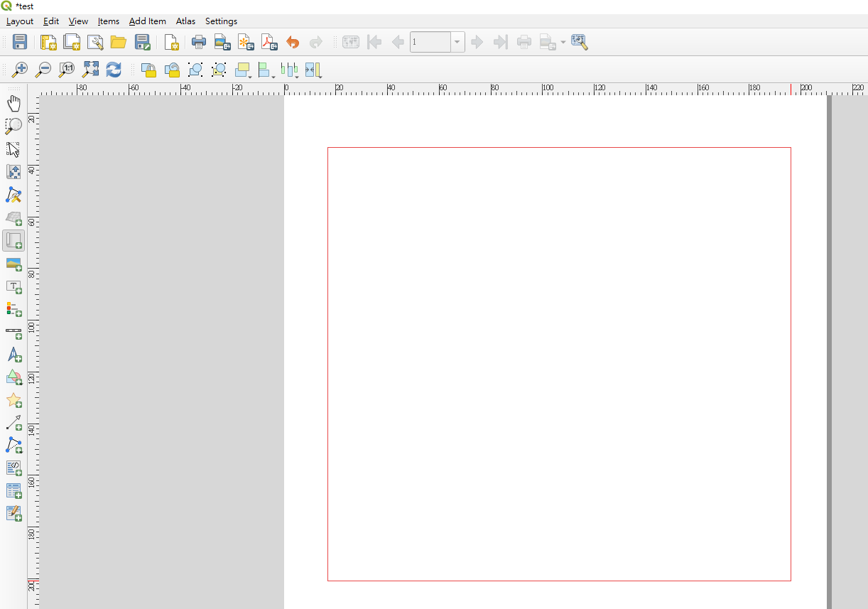Expand the Align items dropdown
This screenshot has height=609, width=868.
(273, 75)
